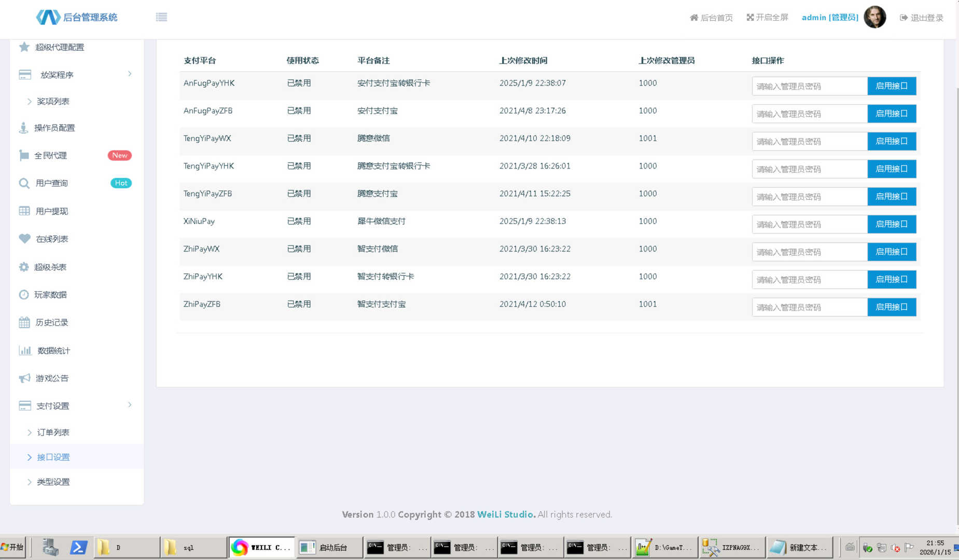Click the hamburger menu icon in header
The width and height of the screenshot is (959, 560).
point(161,17)
